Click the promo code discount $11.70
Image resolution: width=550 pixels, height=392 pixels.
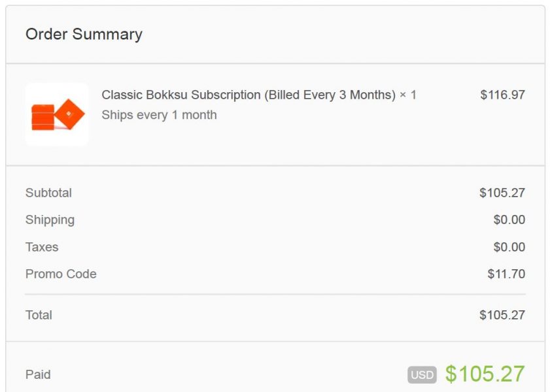click(506, 274)
